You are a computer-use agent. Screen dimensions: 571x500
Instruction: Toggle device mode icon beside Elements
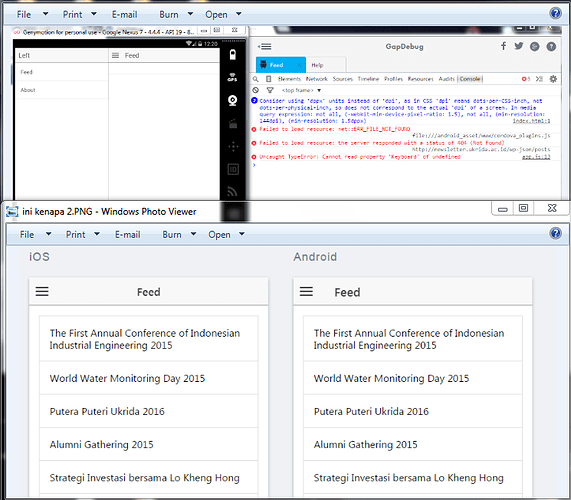(x=269, y=79)
